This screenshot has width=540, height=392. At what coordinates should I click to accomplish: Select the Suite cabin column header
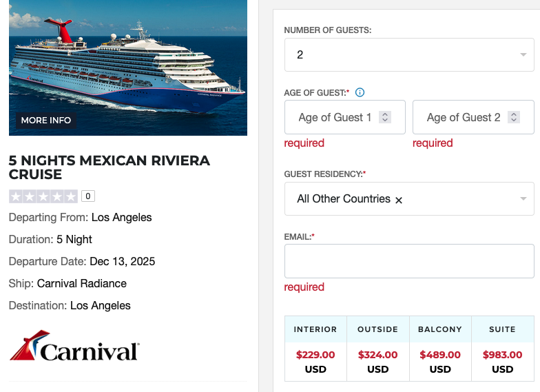(x=502, y=329)
